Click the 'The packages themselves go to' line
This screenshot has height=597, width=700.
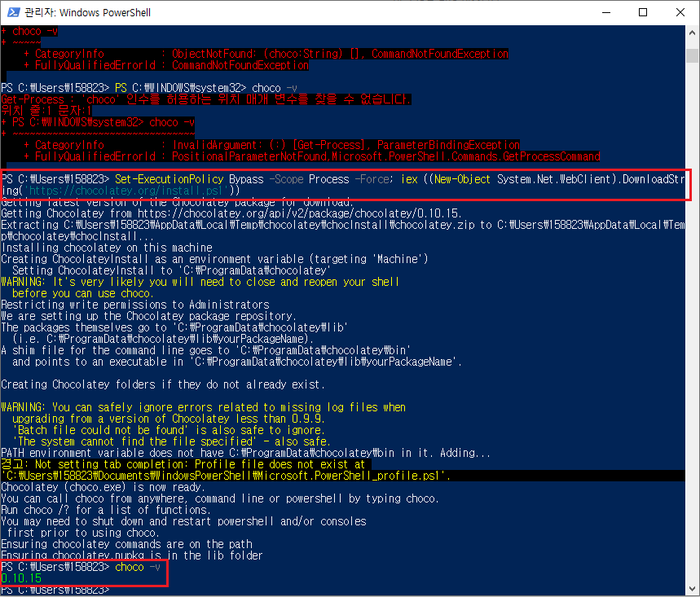tap(174, 327)
